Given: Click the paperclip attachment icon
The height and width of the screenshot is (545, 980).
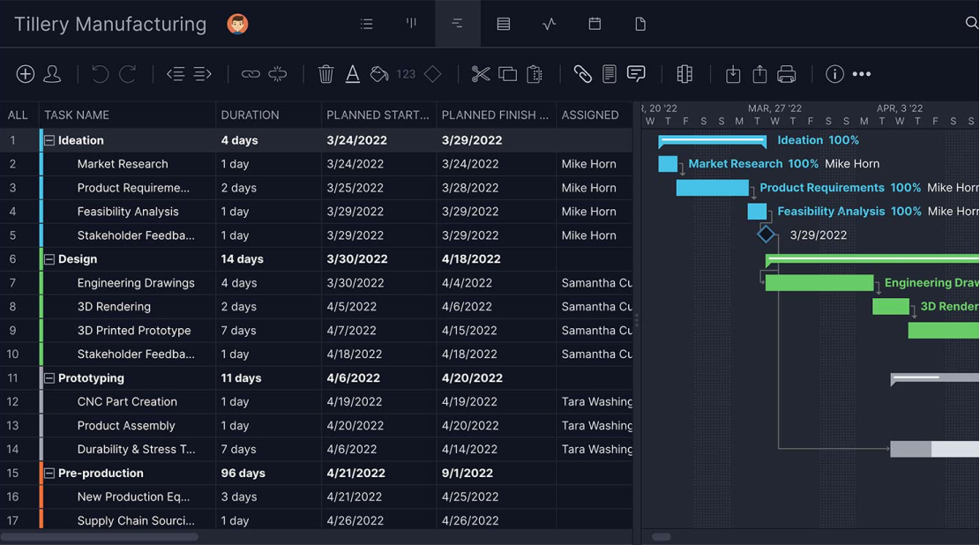Looking at the screenshot, I should (582, 74).
